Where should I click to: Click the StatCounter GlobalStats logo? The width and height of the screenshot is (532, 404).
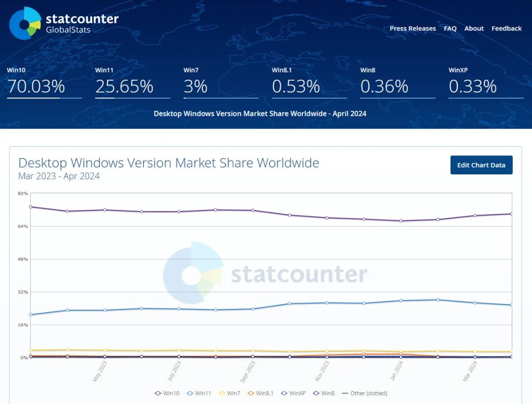pyautogui.click(x=64, y=22)
